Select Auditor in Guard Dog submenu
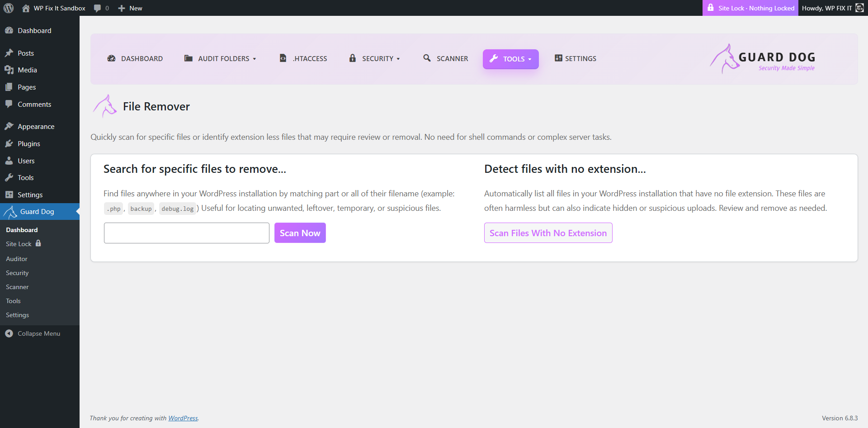The height and width of the screenshot is (428, 868). pos(17,259)
